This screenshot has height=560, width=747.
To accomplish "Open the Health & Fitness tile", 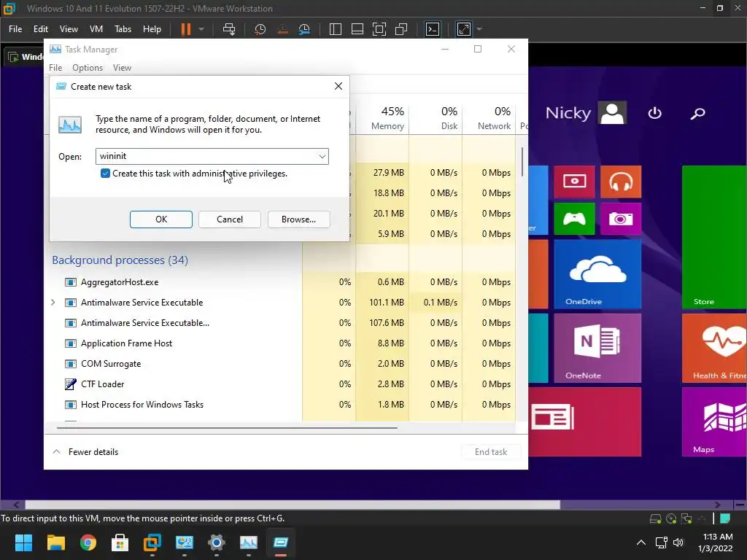I will coord(714,348).
